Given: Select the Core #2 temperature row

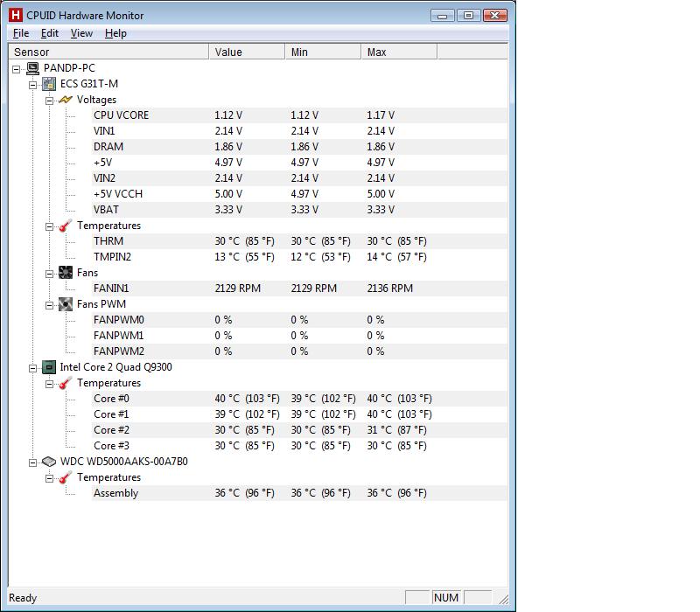Looking at the screenshot, I should coord(299,430).
